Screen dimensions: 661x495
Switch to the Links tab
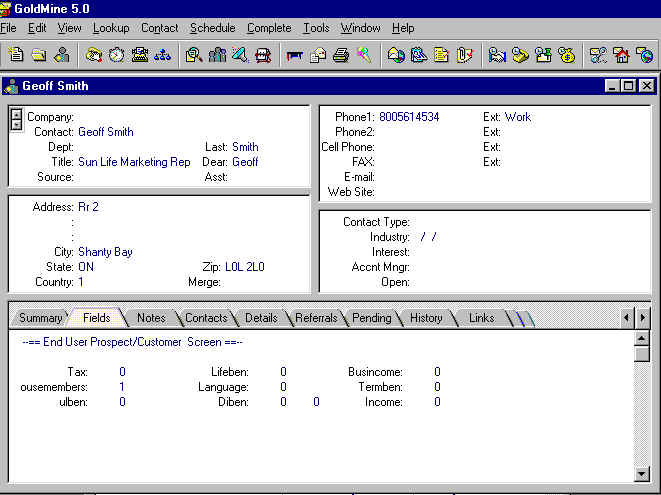coord(481,318)
